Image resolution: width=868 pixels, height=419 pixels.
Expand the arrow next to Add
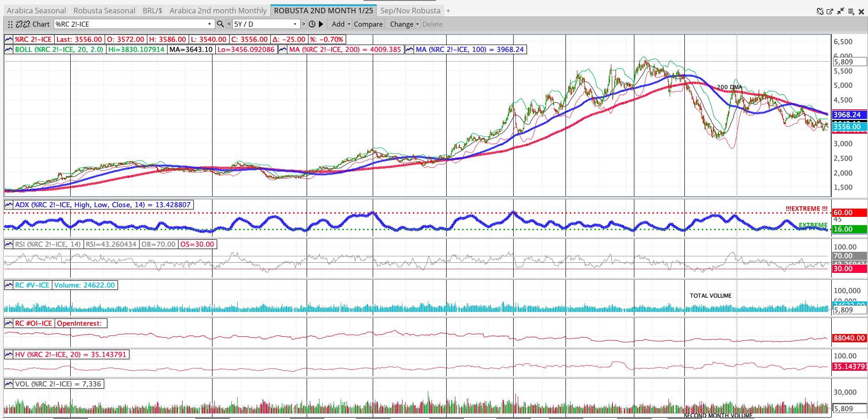[x=349, y=24]
